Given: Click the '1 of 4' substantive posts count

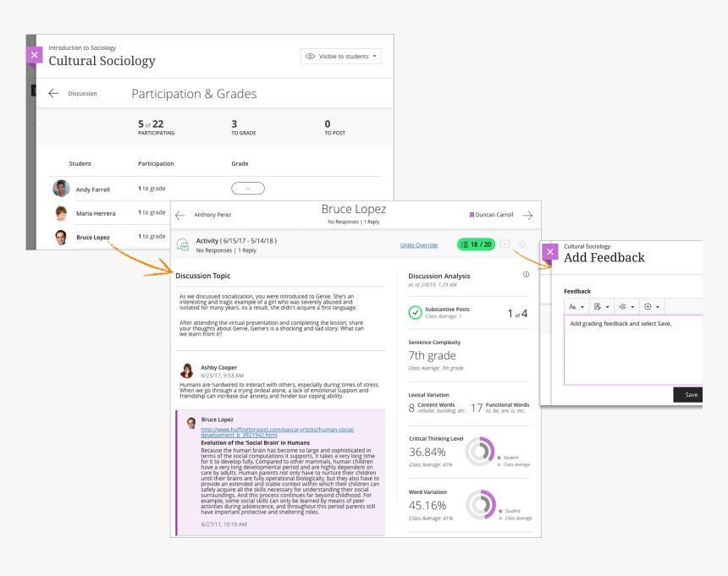Looking at the screenshot, I should (x=517, y=314).
